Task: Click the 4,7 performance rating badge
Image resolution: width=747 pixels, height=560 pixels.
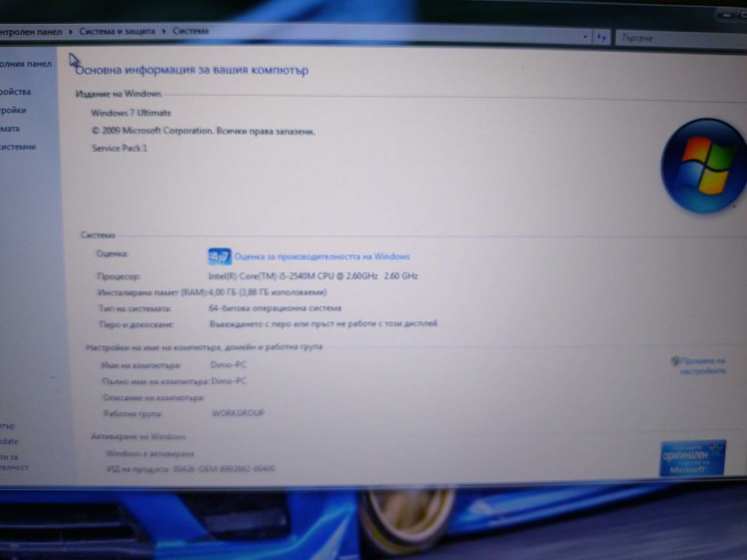Action: 219,257
